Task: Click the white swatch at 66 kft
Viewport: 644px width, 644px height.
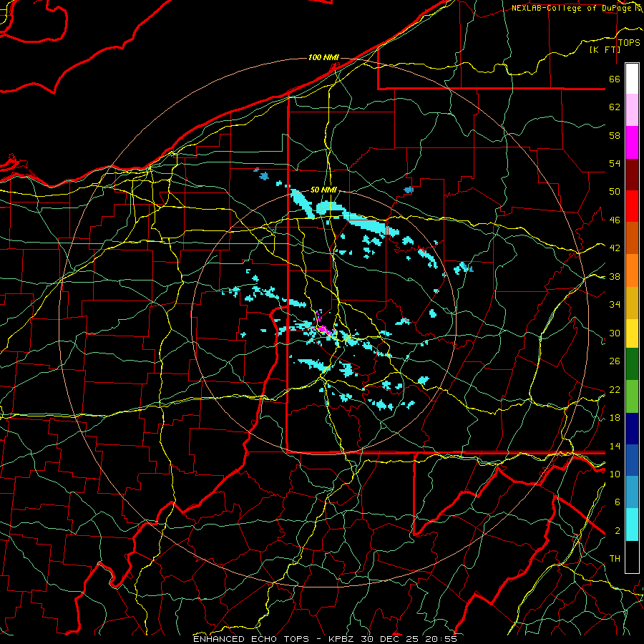Action: tap(632, 79)
